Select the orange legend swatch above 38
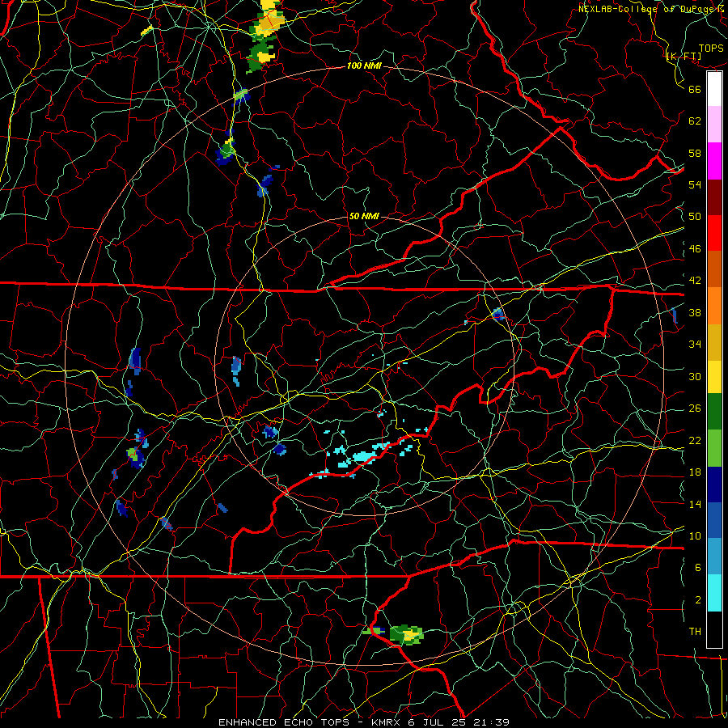Image resolution: width=728 pixels, height=728 pixels. point(714,306)
